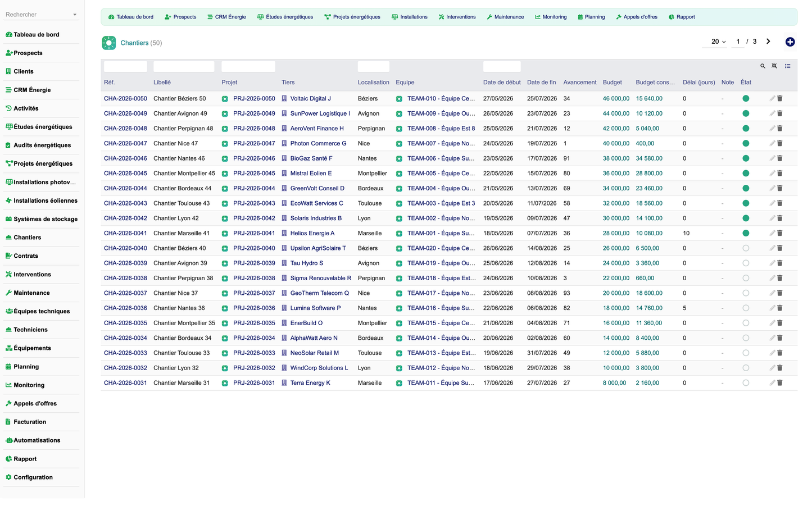Click the search magnifier icon in table header
Image resolution: width=812 pixels, height=506 pixels.
[x=763, y=66]
